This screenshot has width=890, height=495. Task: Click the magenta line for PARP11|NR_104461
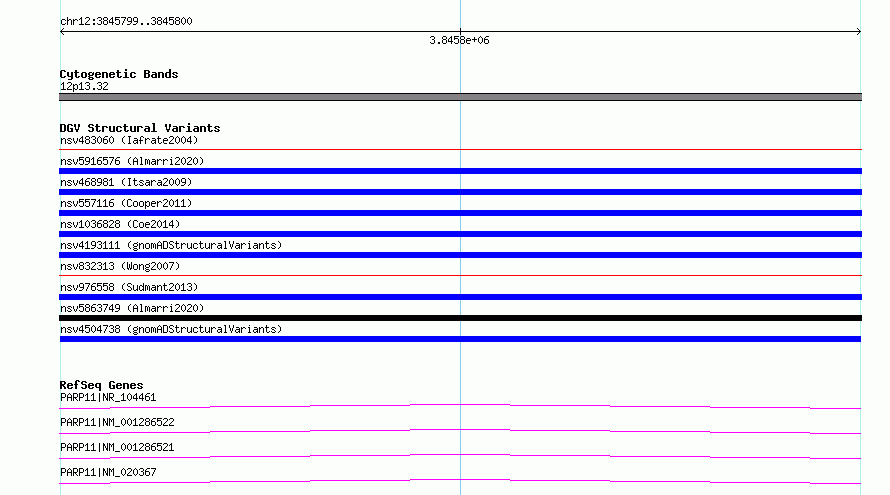click(460, 406)
